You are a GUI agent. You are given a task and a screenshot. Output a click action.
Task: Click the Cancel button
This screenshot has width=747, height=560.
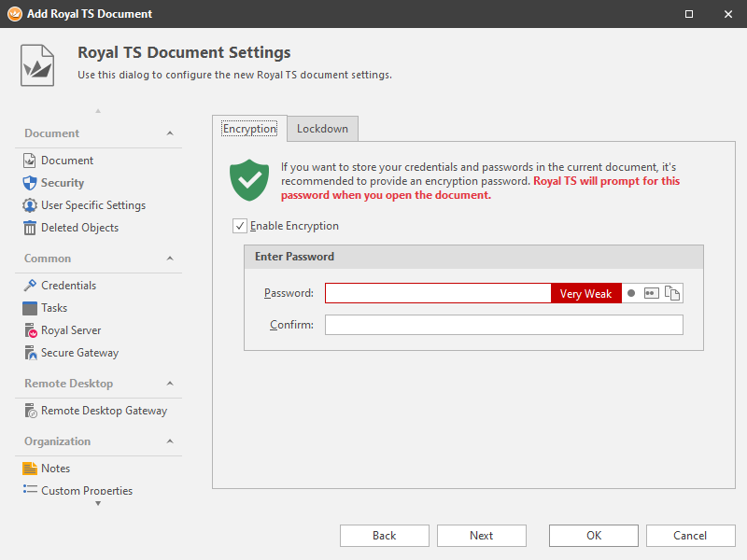[690, 536]
